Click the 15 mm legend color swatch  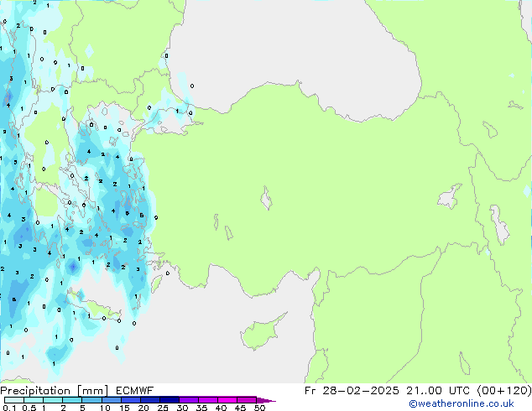click(130, 400)
